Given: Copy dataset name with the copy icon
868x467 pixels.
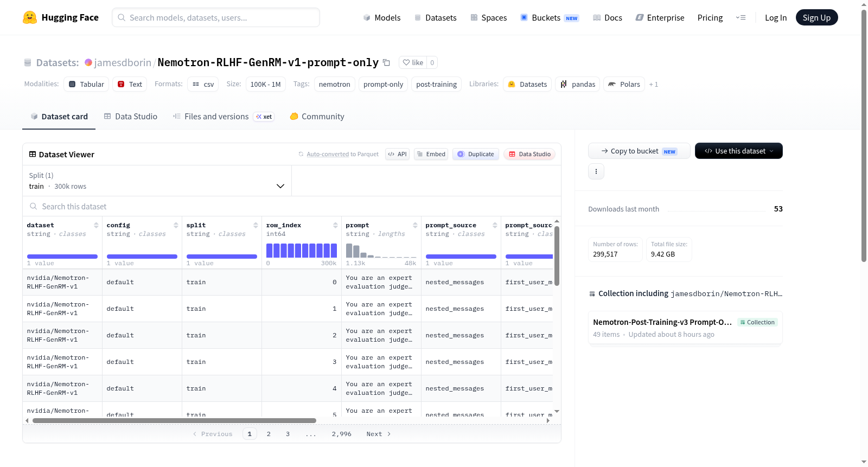Looking at the screenshot, I should pyautogui.click(x=386, y=62).
